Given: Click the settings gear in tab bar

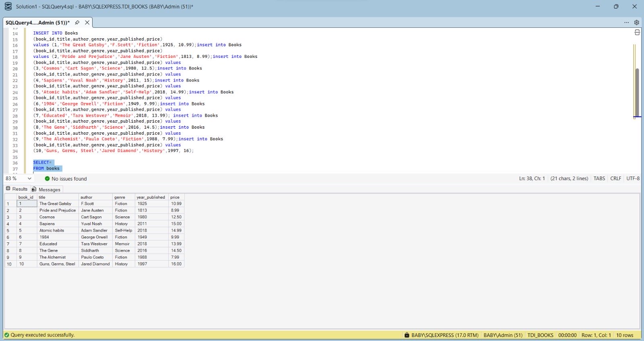Looking at the screenshot, I should [x=636, y=23].
